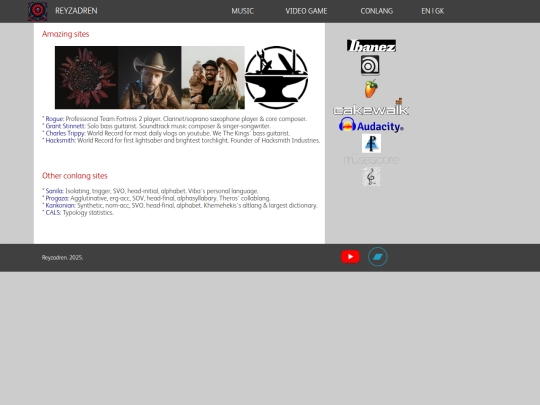Click 'Reyzadren. 2025.' footer text
This screenshot has height=405, width=540.
pyautogui.click(x=62, y=258)
